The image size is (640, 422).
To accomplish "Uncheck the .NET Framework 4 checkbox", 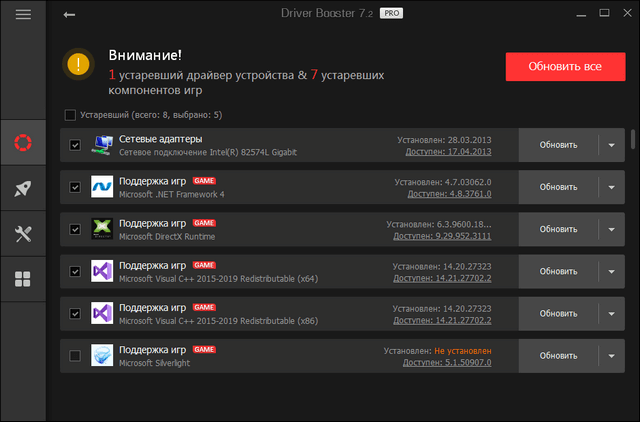I will pyautogui.click(x=75, y=187).
